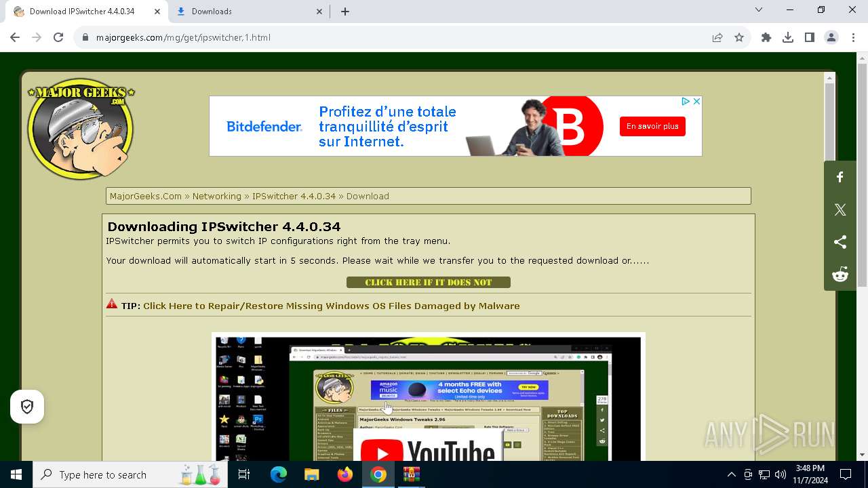The image size is (868, 488).
Task: Go forward to next page
Action: click(37, 37)
